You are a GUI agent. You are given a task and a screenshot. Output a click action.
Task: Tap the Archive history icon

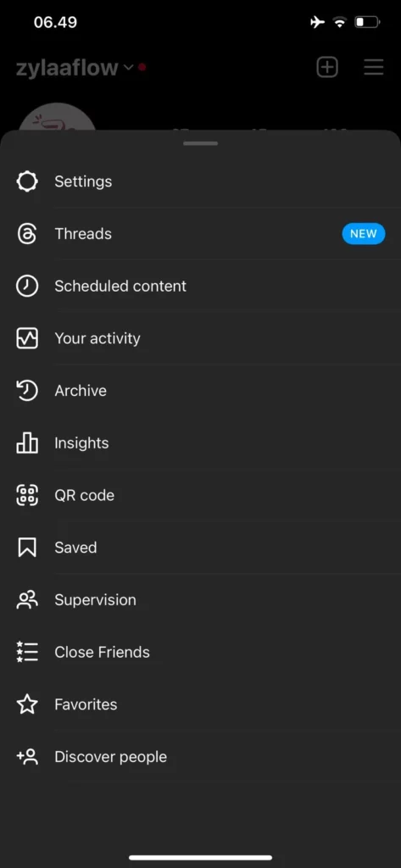pyautogui.click(x=27, y=391)
